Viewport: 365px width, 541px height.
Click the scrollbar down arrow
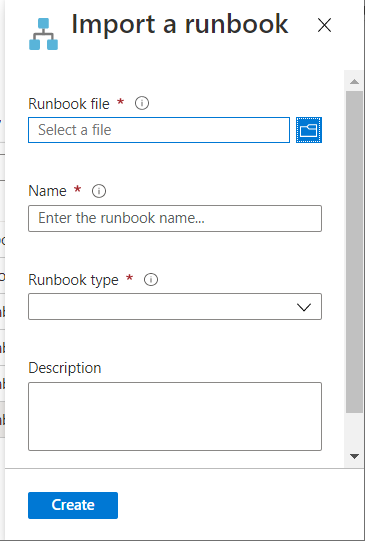354,456
